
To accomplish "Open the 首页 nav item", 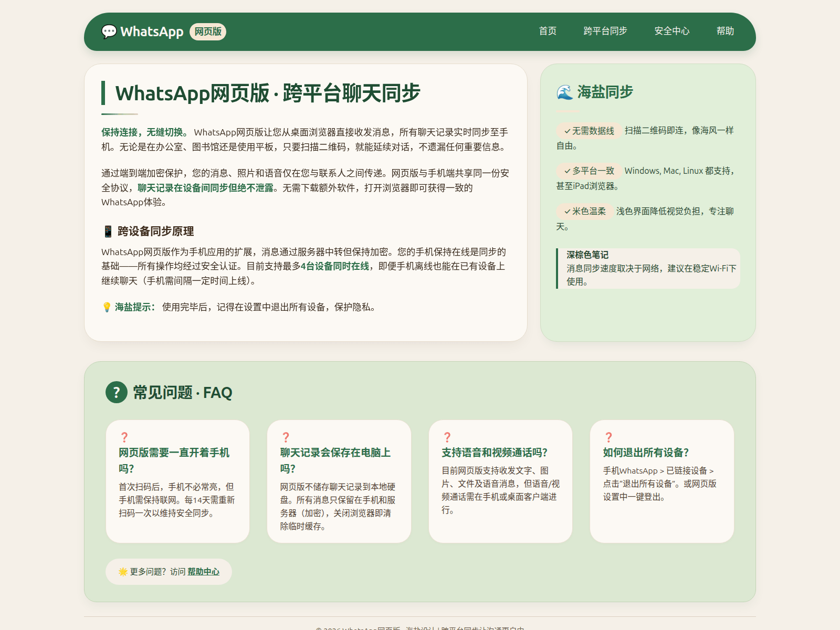I will (548, 31).
